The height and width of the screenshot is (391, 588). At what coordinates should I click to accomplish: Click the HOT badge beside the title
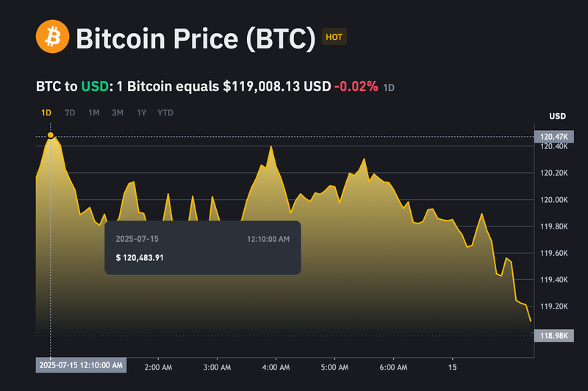click(x=334, y=36)
